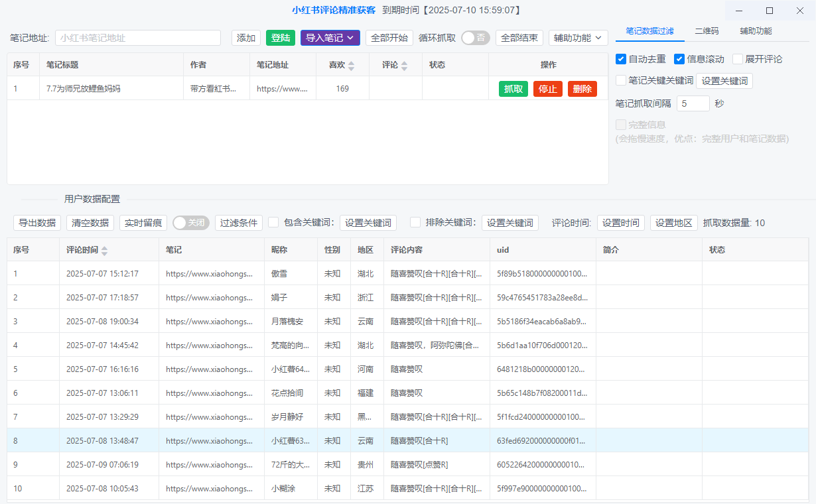Viewport: 816px width, 504px height.
Task: Tick the 排除关键词 checkbox
Action: click(415, 222)
